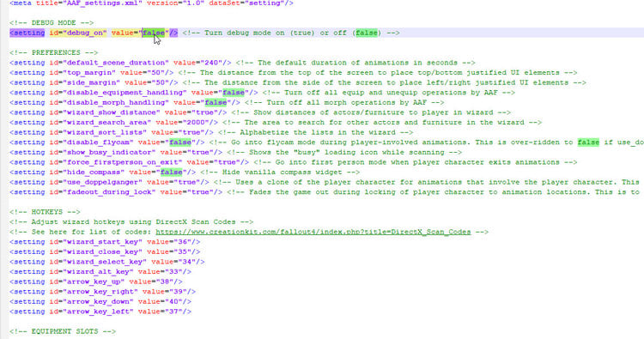
Task: Place cursor in the "33" value
Action: 173,272
